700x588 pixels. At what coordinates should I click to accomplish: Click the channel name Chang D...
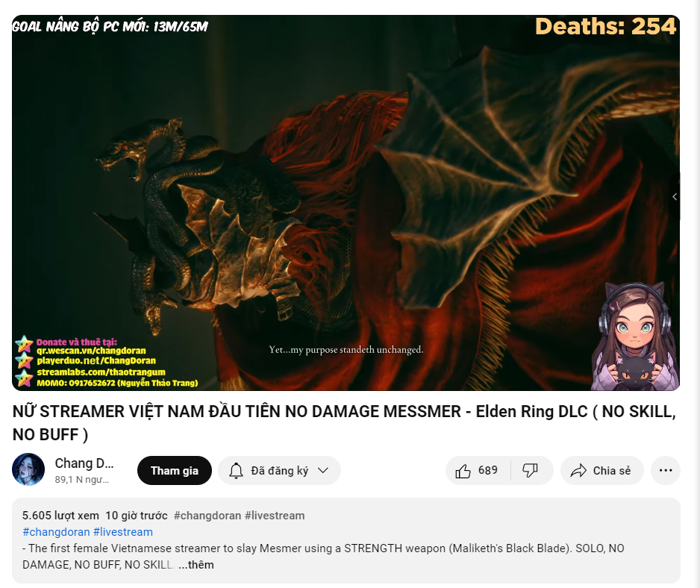pyautogui.click(x=84, y=463)
